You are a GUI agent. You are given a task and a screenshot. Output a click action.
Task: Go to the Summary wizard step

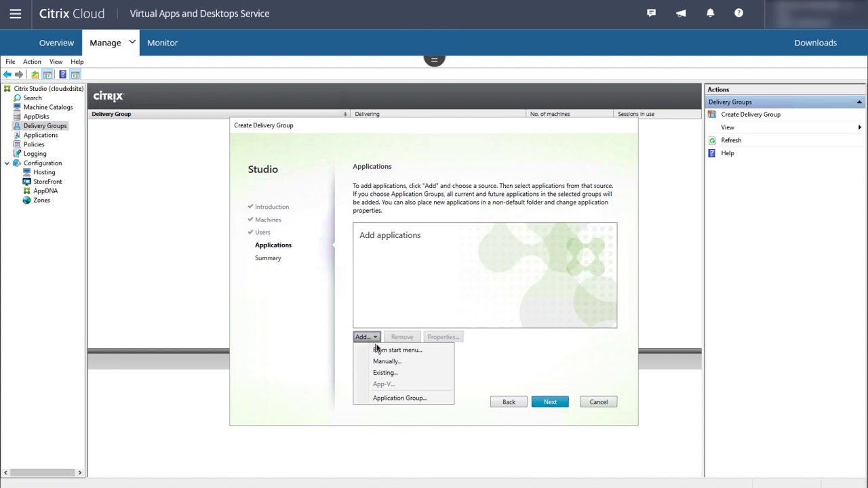pyautogui.click(x=268, y=258)
